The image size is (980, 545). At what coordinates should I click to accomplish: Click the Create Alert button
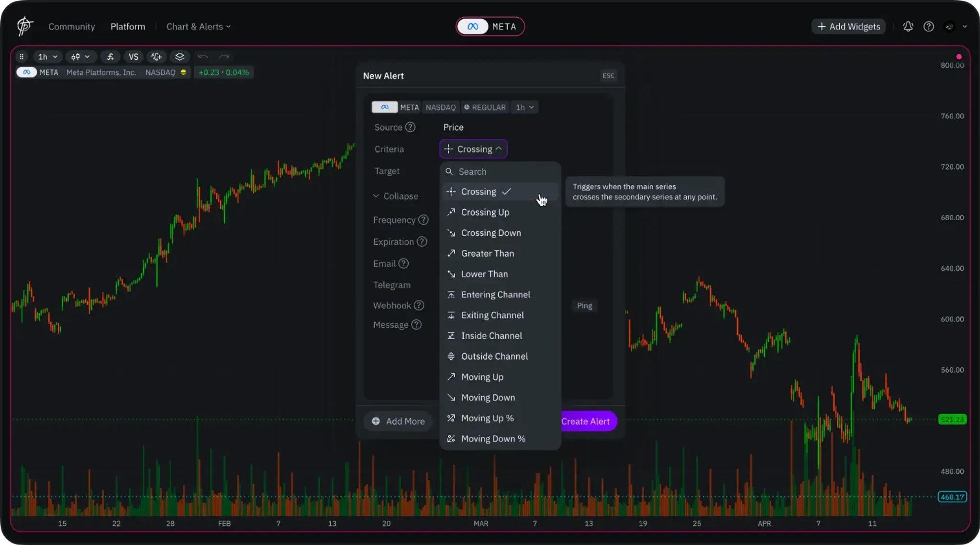[x=585, y=421]
